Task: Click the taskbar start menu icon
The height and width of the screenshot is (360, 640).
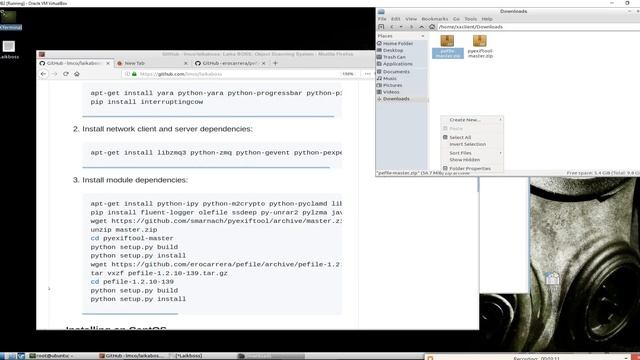Action: (x=3, y=356)
